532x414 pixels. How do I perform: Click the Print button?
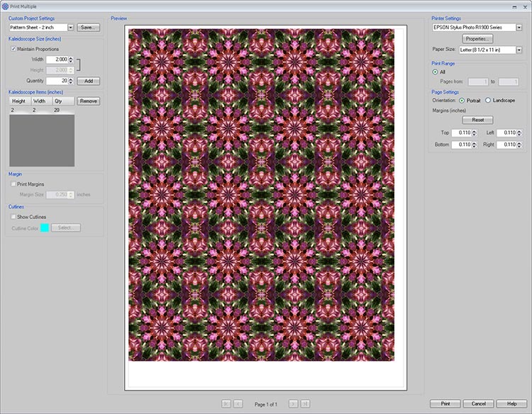(x=445, y=403)
